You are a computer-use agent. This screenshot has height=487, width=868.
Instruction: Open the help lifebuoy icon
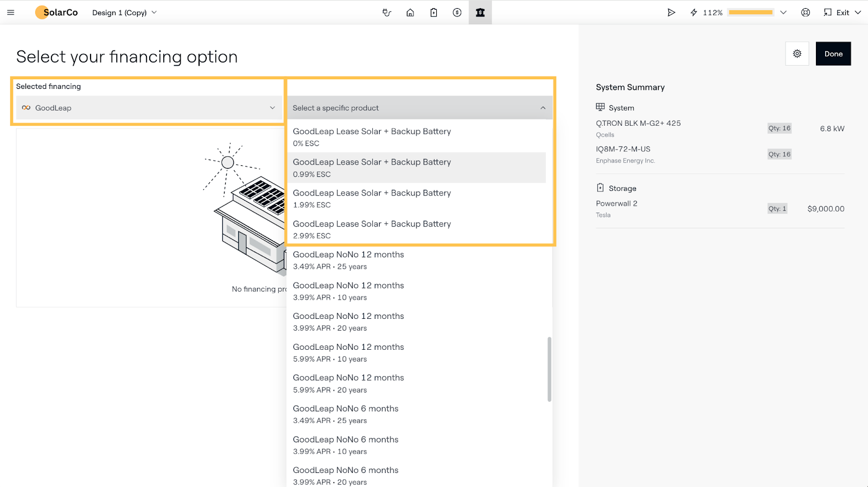coord(806,12)
